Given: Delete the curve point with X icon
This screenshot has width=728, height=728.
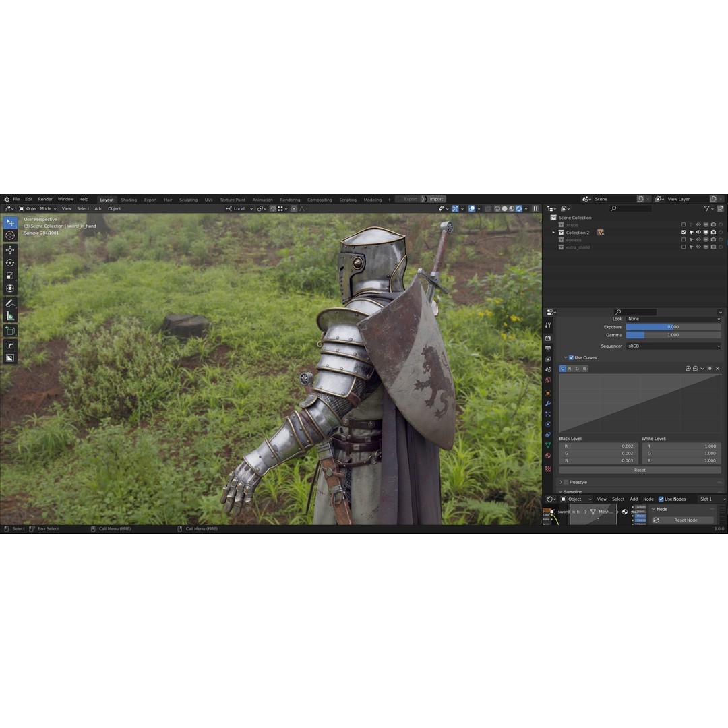Looking at the screenshot, I should 718,369.
